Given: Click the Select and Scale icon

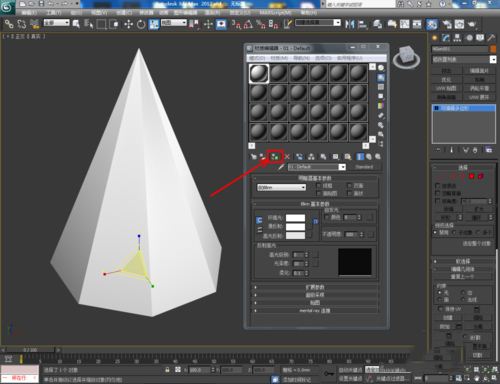Looking at the screenshot, I should pos(154,24).
